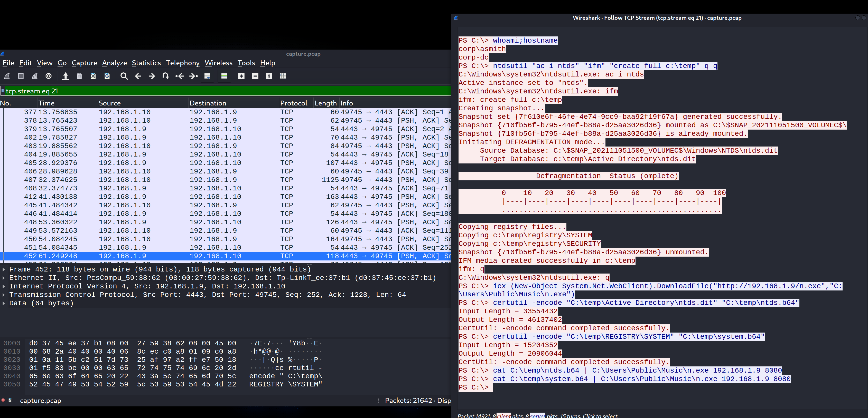Expand Transmission Control Protocol details
Screen dimensions: 868x418
coord(4,295)
